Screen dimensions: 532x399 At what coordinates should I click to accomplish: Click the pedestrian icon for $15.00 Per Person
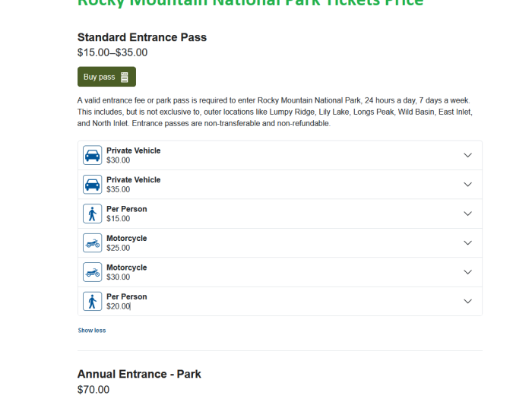pos(92,214)
